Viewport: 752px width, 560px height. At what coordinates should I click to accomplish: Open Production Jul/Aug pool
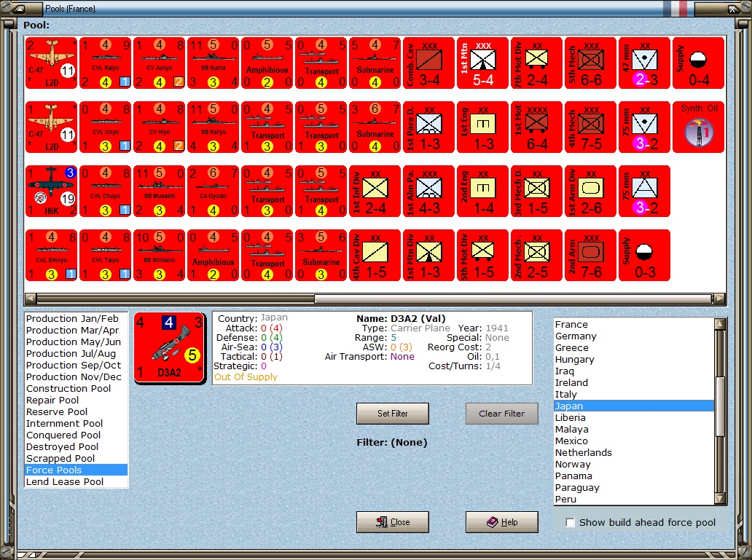click(76, 354)
